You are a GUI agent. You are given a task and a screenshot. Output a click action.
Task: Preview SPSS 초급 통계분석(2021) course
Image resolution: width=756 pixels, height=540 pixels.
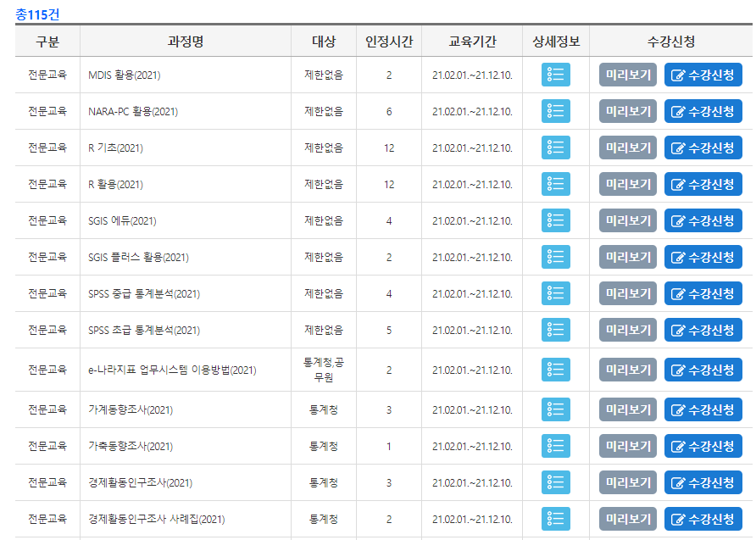628,330
